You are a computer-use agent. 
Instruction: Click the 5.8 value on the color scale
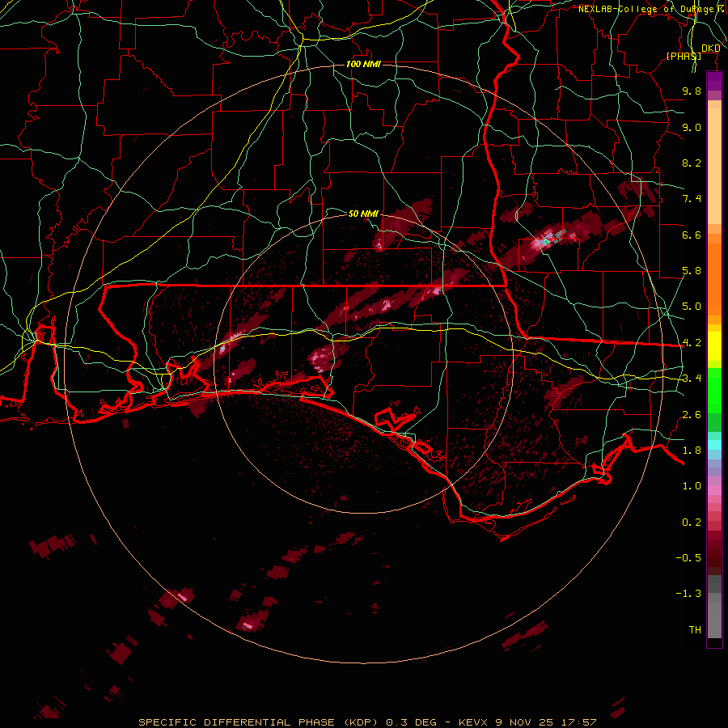(x=692, y=271)
